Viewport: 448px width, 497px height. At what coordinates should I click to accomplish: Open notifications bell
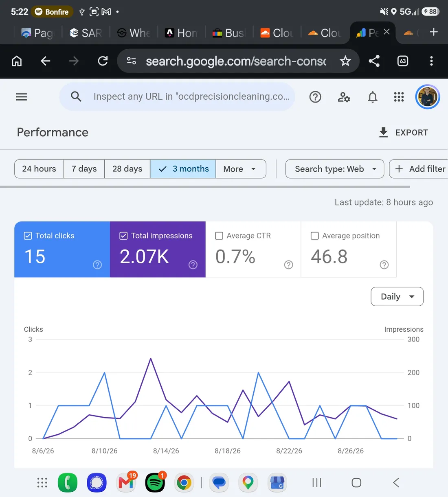click(x=373, y=97)
